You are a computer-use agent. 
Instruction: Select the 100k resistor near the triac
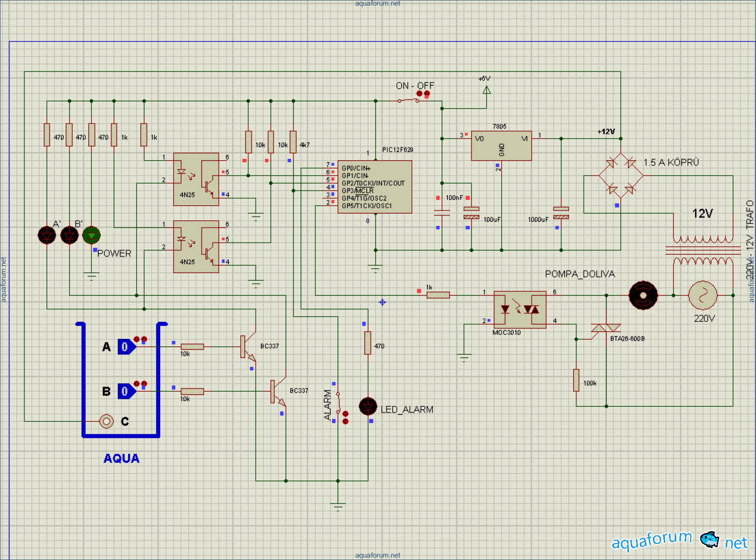pyautogui.click(x=576, y=380)
